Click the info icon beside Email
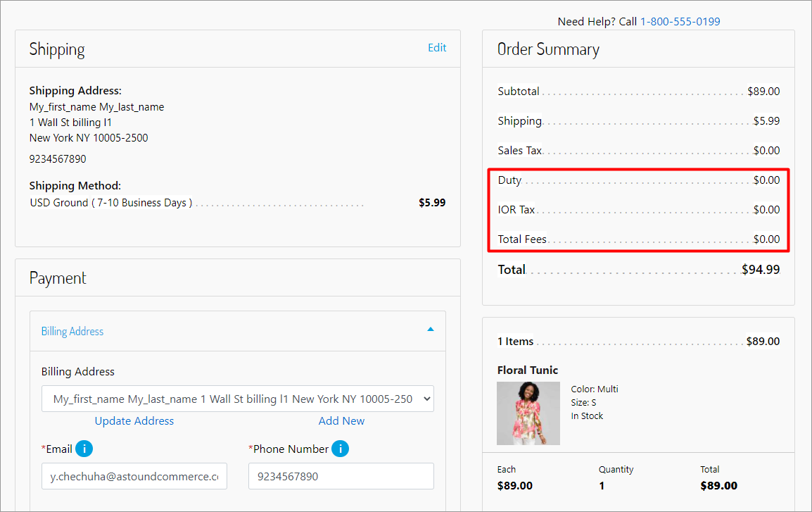The image size is (812, 512). point(84,449)
